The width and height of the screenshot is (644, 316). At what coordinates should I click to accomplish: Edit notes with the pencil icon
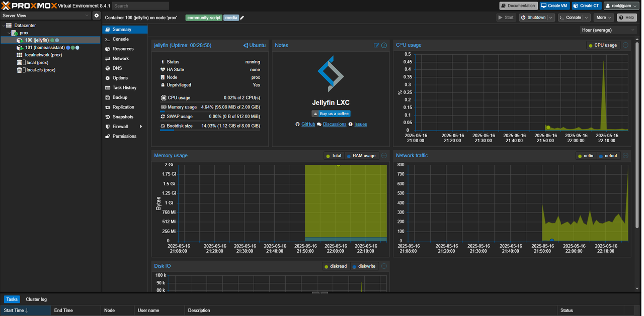pos(376,45)
